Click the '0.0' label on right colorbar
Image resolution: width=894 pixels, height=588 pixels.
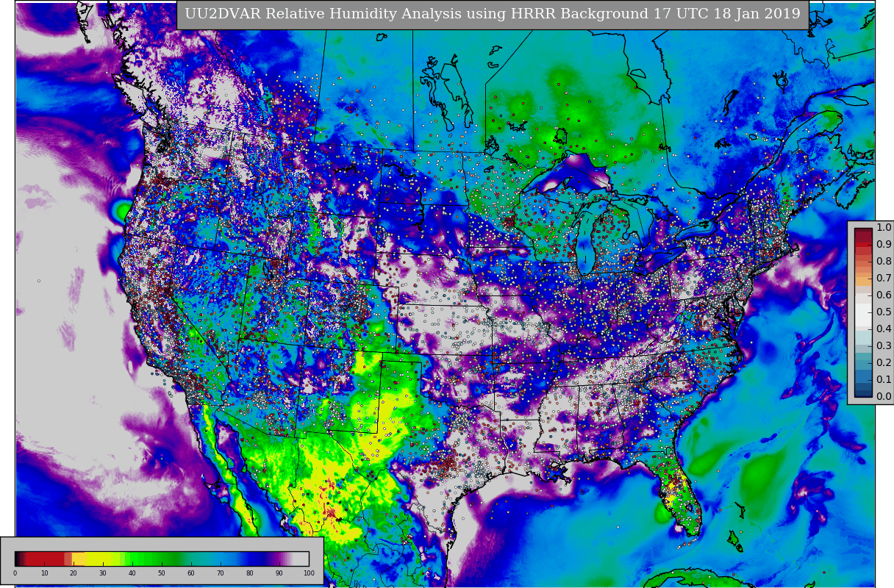pyautogui.click(x=884, y=397)
